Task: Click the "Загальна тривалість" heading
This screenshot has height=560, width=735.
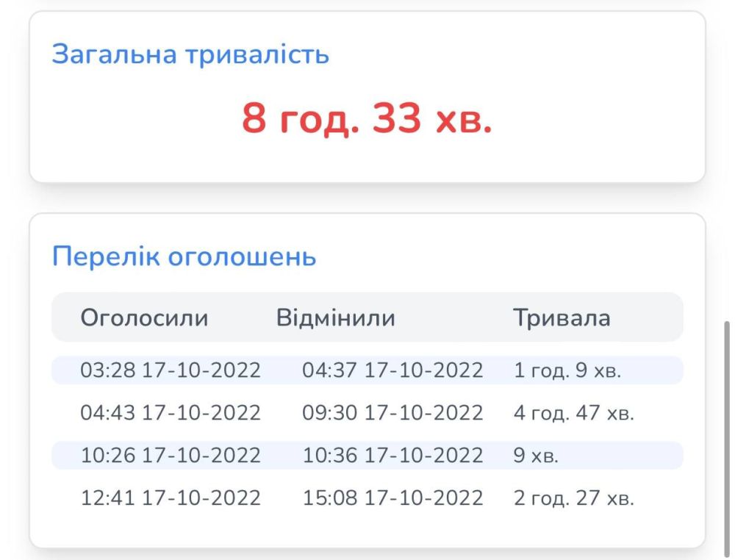Action: coord(190,54)
